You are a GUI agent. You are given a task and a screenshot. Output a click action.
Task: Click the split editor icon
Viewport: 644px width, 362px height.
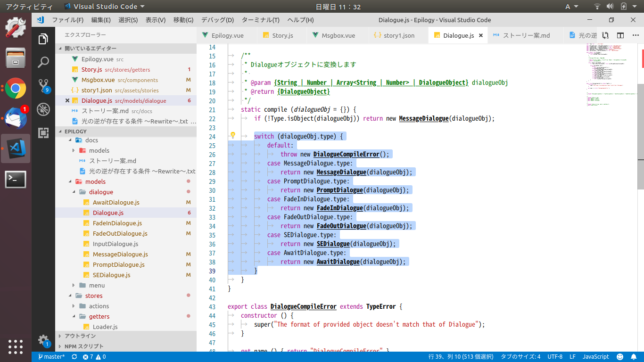click(620, 35)
